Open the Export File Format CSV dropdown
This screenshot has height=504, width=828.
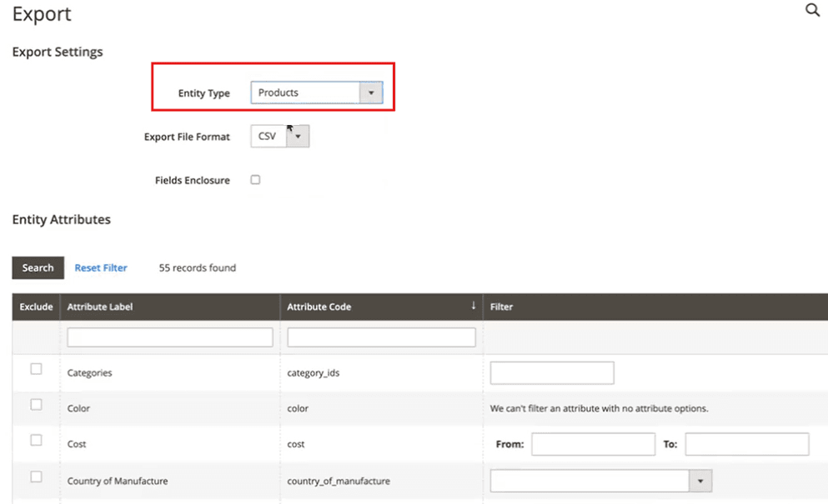280,136
